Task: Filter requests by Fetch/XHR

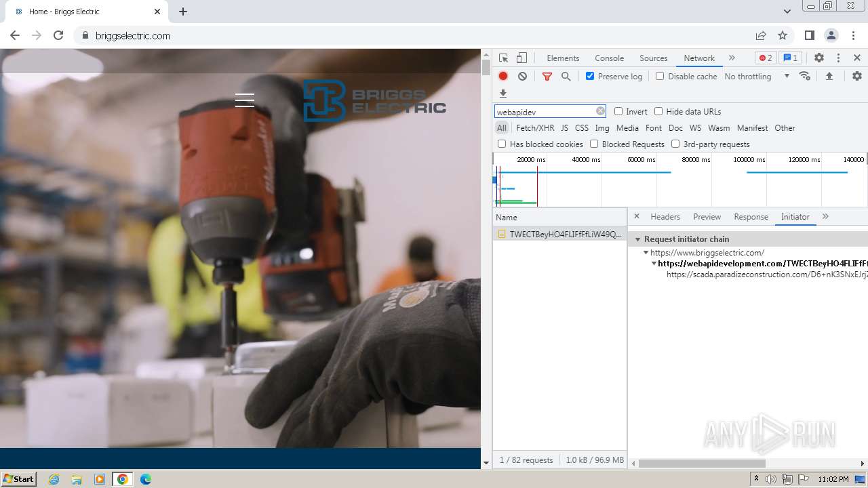Action: 535,128
